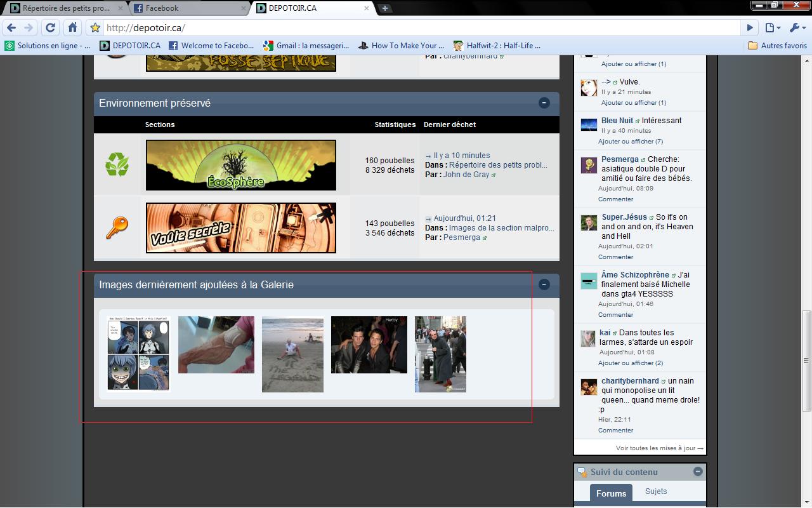The image size is (812, 508).
Task: Go to last post Aujourd'hui, 01:21
Action: [465, 218]
